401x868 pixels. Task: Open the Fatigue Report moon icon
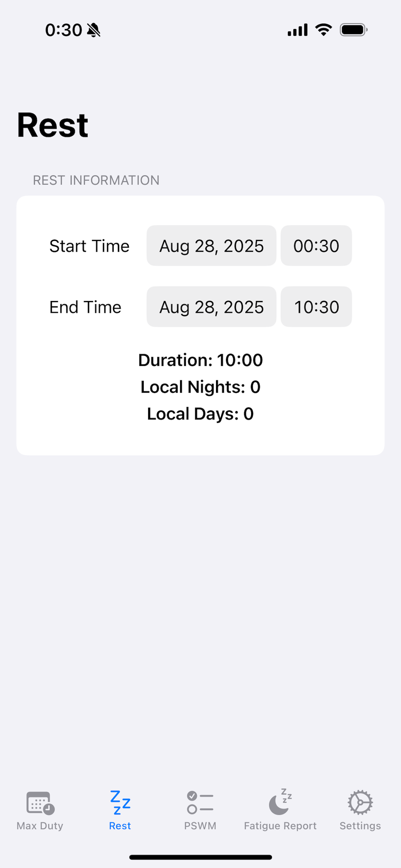pyautogui.click(x=280, y=801)
